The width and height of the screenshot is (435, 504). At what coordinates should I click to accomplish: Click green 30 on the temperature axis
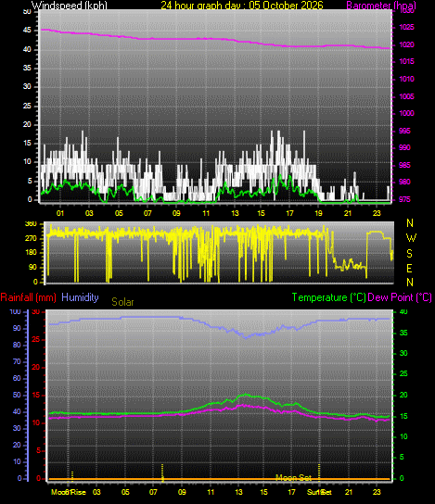403,353
